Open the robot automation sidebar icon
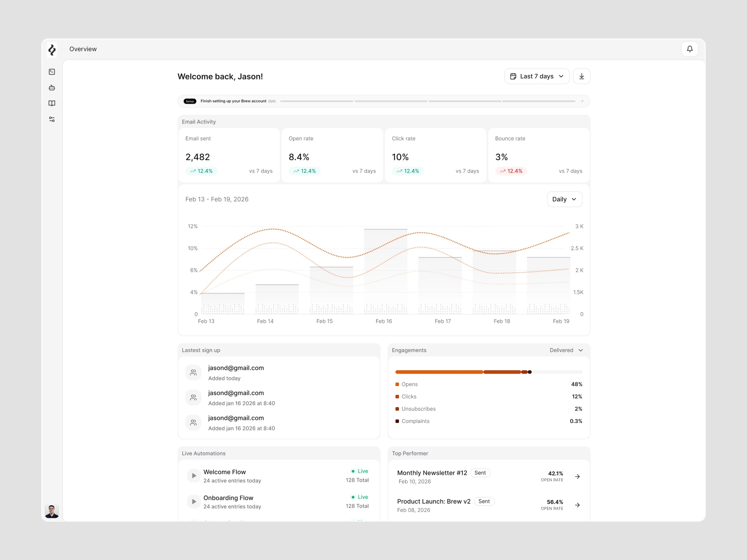Image resolution: width=747 pixels, height=560 pixels. 52,87
